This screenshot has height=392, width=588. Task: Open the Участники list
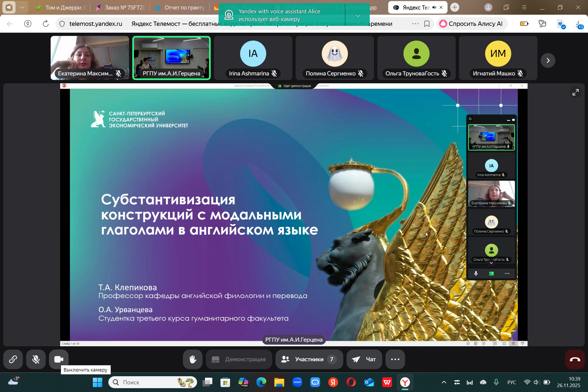tap(309, 359)
